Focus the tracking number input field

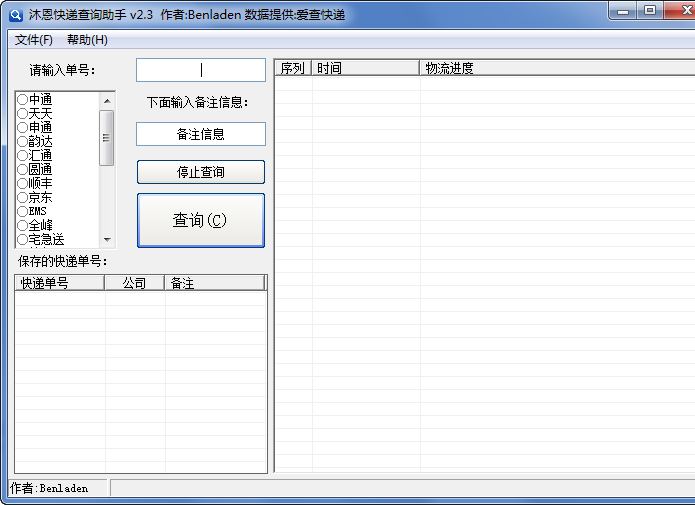201,70
